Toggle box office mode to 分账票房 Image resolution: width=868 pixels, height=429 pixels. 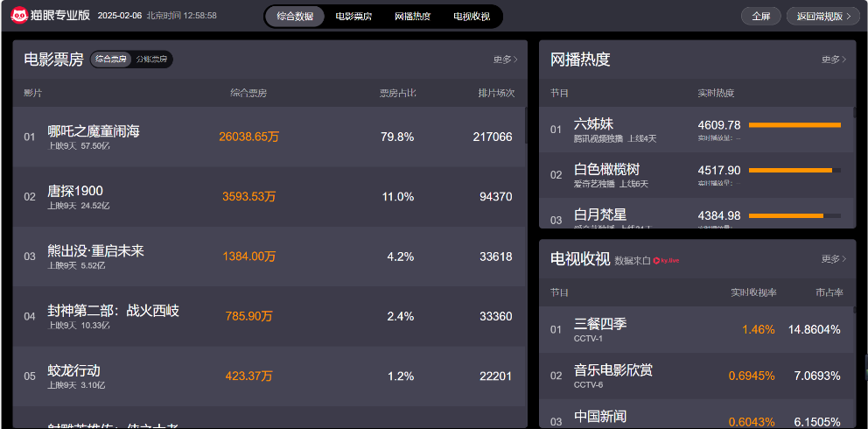[151, 60]
